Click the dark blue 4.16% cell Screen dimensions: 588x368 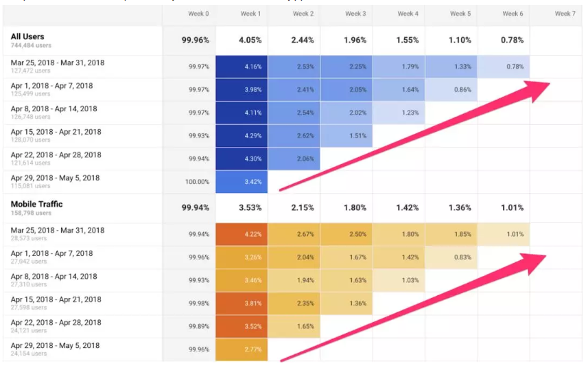[242, 67]
